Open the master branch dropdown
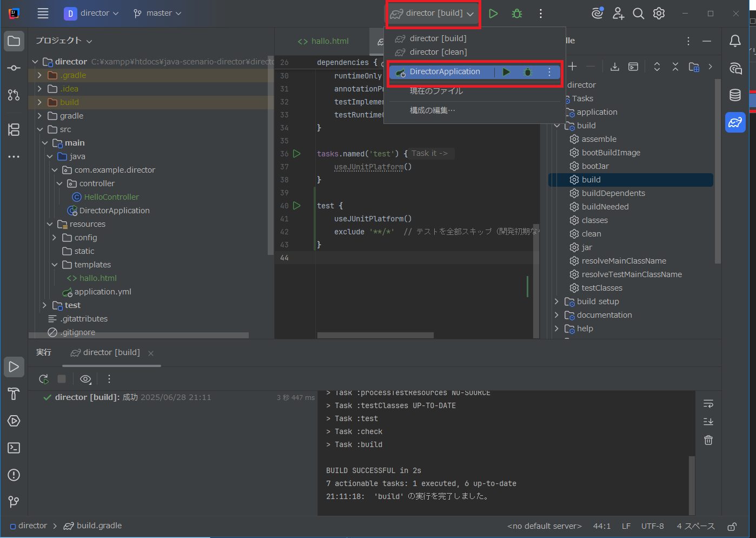 157,14
